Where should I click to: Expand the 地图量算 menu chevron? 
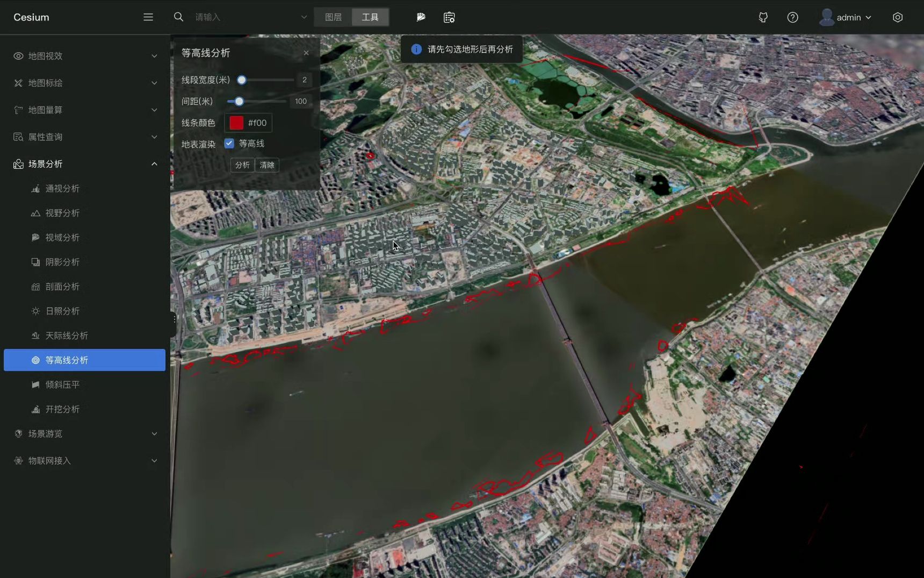[154, 110]
